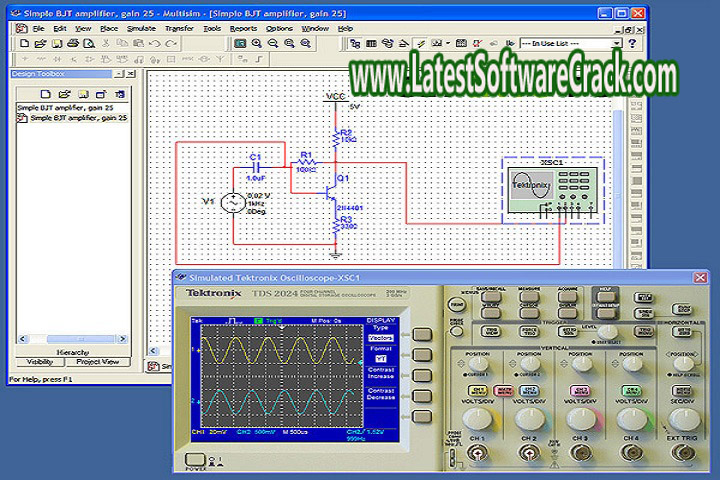Open the Reports menu
This screenshot has width=720, height=480.
(243, 29)
